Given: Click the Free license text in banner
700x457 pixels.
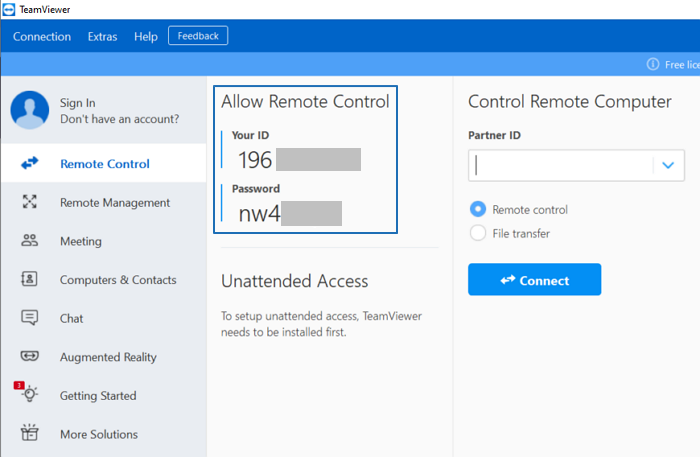Looking at the screenshot, I should (x=682, y=65).
